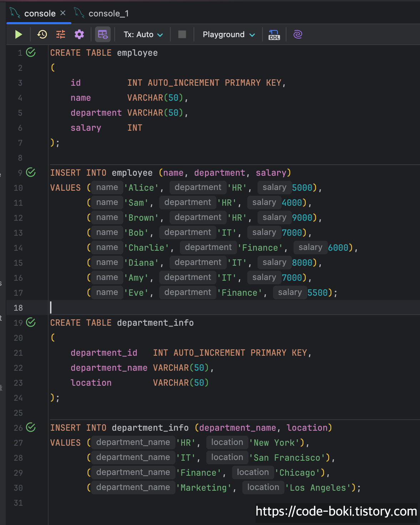Click 'department_info' on line 19
This screenshot has height=525, width=420.
point(155,323)
